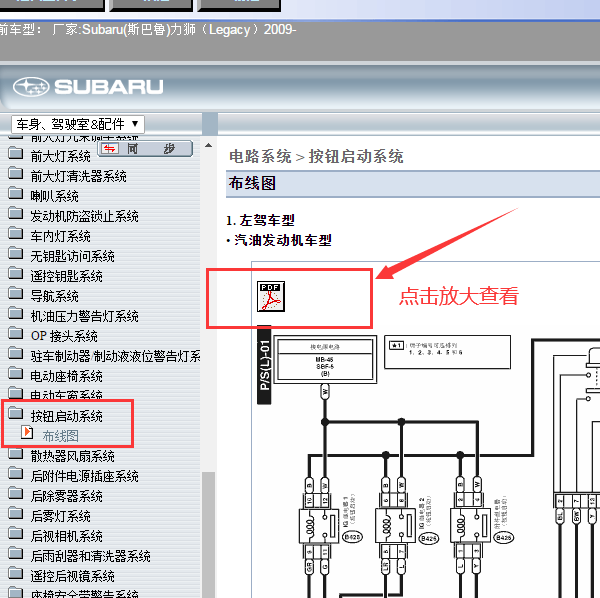Click the vehicle model line Subaru Legacy 2009-
The height and width of the screenshot is (598, 600).
[147, 29]
